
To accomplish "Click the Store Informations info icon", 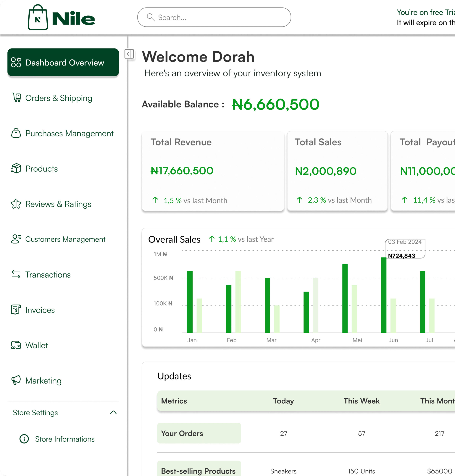I will [24, 439].
